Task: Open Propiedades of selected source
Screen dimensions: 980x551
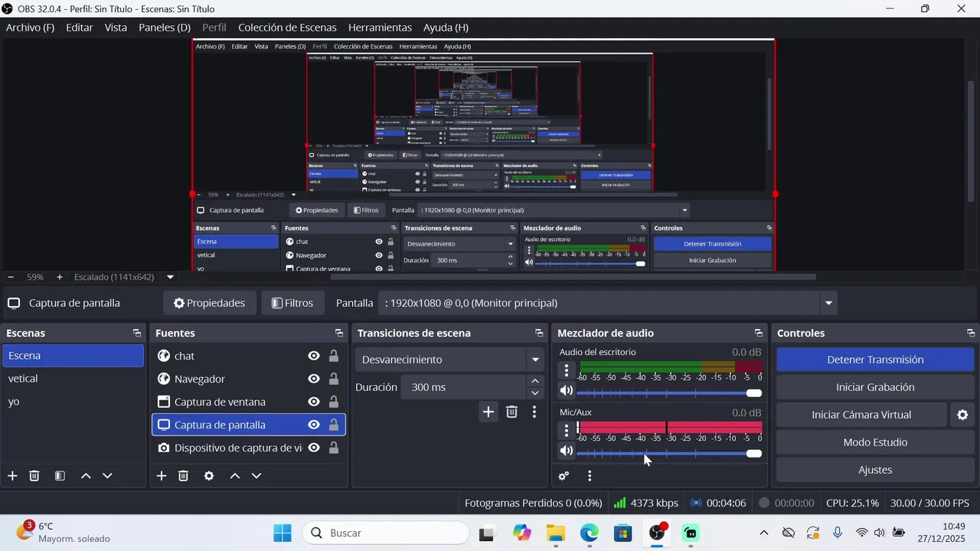Action: click(209, 303)
